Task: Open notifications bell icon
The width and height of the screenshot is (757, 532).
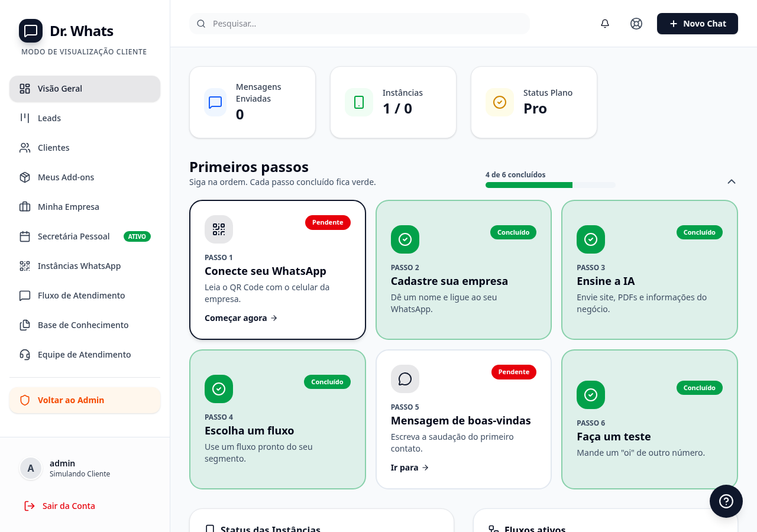Action: coord(605,24)
